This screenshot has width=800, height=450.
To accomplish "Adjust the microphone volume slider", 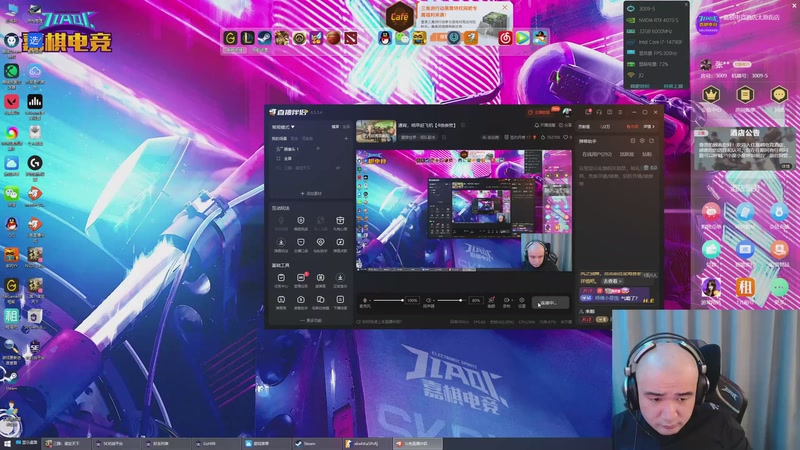I will coord(389,301).
